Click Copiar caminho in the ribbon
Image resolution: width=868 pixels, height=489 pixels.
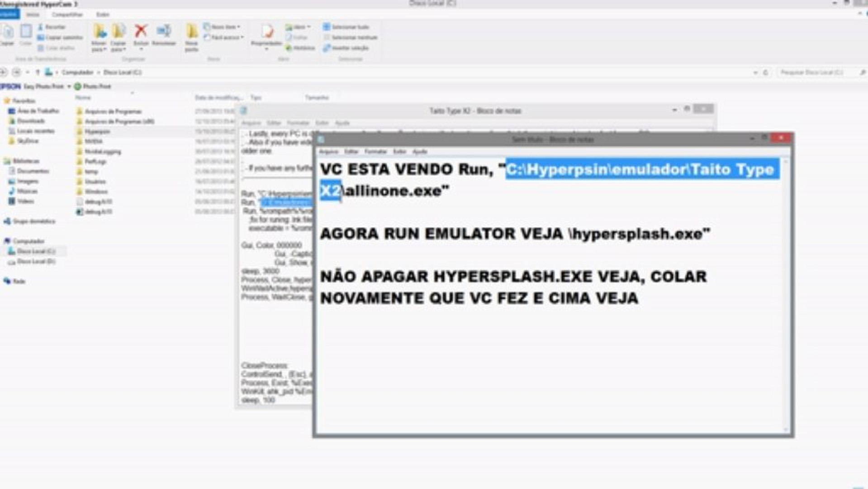[x=60, y=38]
